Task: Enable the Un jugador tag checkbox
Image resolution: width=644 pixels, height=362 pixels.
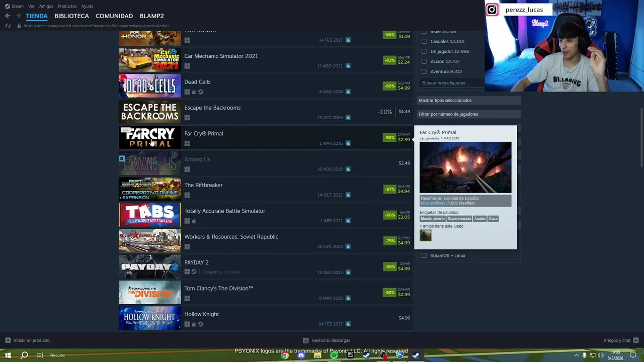Action: tap(424, 51)
